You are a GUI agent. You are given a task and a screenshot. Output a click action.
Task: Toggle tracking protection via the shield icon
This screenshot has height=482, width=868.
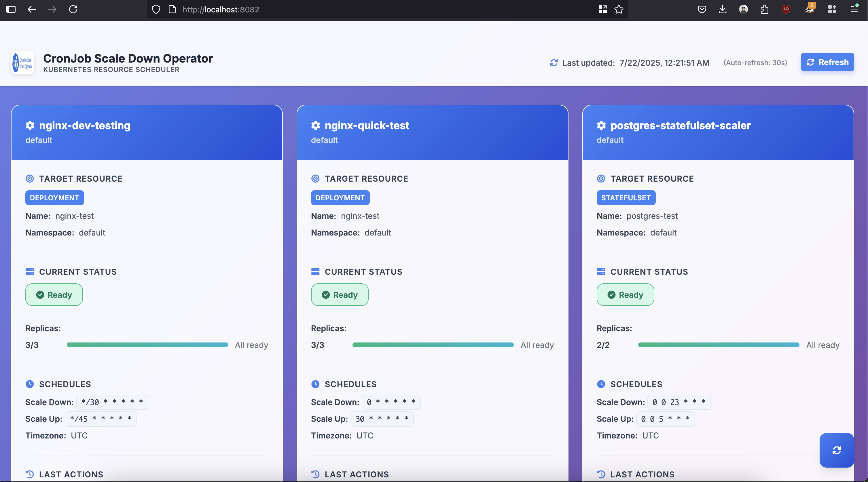click(156, 10)
